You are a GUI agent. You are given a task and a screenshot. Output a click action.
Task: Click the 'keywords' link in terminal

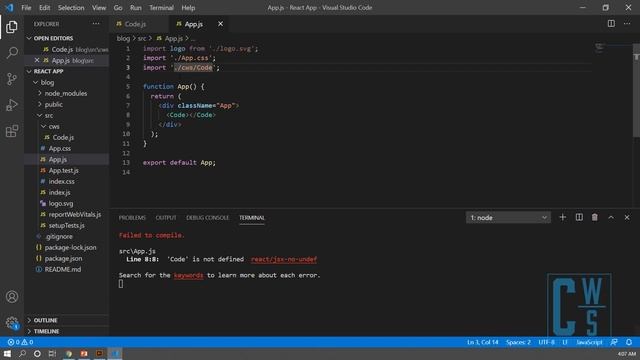(189, 276)
